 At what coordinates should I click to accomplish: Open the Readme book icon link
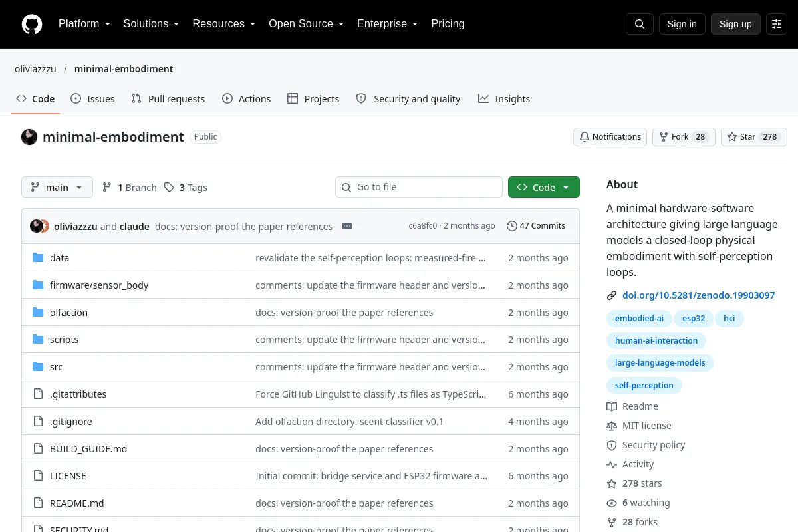coord(612,406)
